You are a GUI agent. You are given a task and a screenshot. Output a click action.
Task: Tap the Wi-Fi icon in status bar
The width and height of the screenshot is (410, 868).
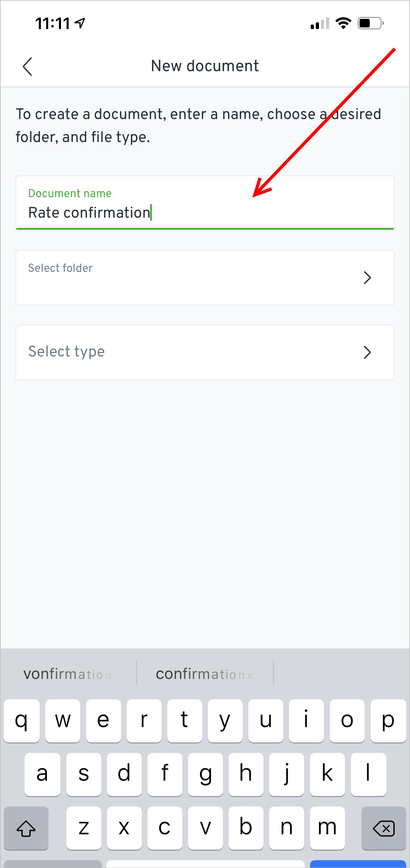tap(343, 23)
